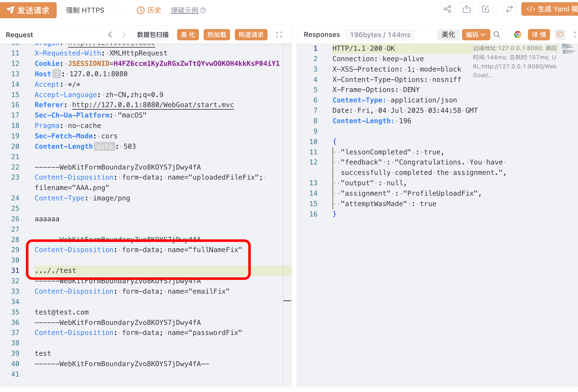Click the "assignment" : "ProfileUploadFix" line

click(x=411, y=193)
